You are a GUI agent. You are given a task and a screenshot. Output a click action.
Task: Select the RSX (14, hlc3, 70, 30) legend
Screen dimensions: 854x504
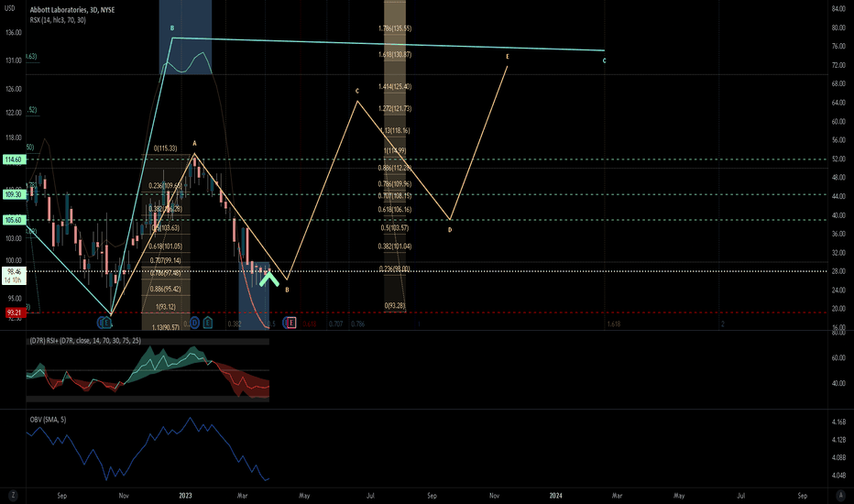point(58,20)
